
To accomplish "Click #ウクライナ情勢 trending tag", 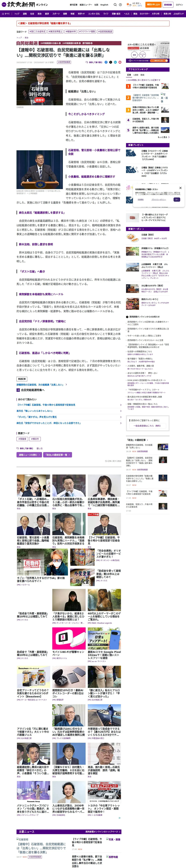I will pos(87,32).
